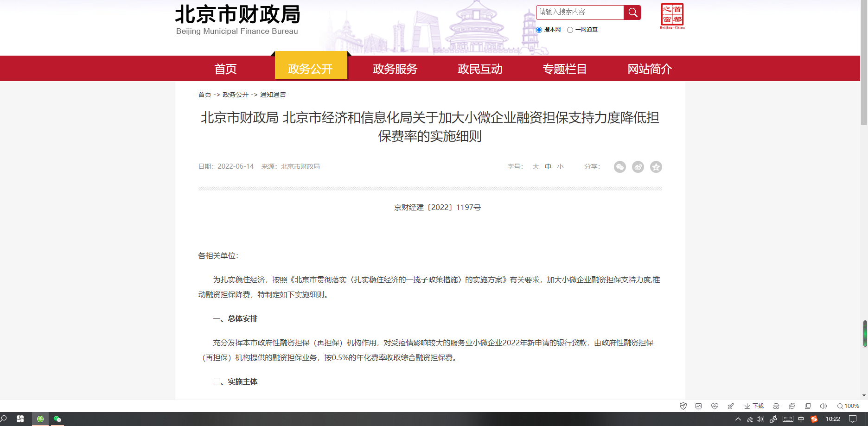The height and width of the screenshot is (426, 868).
Task: Open the 网站简介 navigation tab
Action: tap(650, 69)
